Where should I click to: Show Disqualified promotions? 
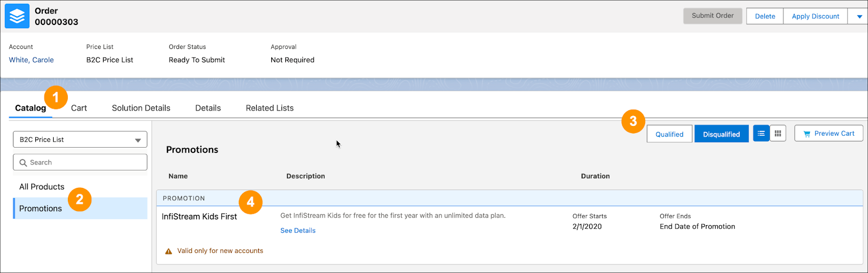pyautogui.click(x=722, y=134)
